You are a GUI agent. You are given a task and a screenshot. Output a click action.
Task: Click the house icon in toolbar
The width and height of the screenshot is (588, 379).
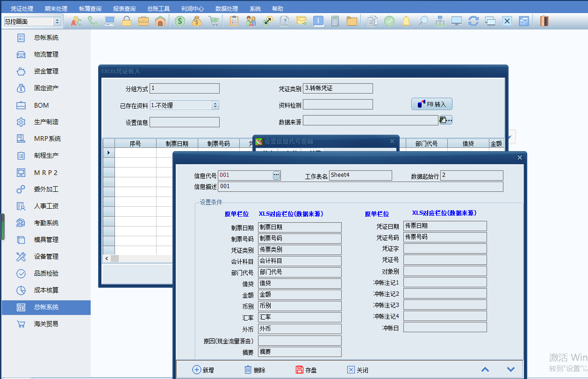click(x=160, y=21)
